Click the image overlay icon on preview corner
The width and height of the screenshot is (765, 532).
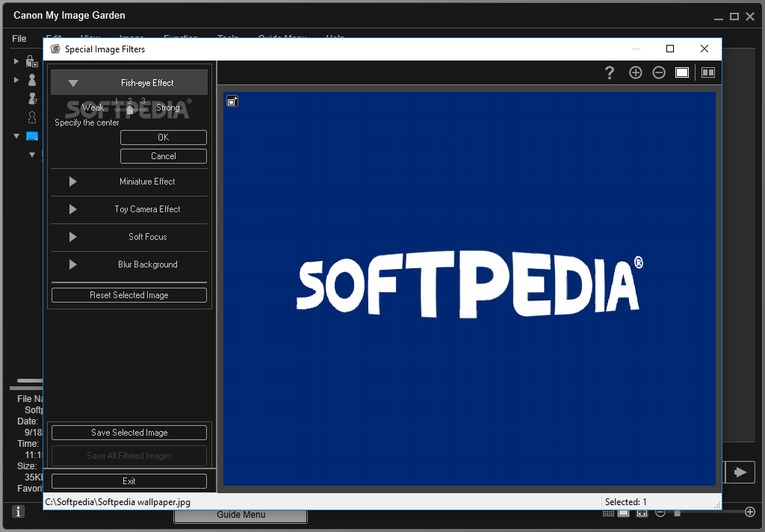(x=232, y=101)
